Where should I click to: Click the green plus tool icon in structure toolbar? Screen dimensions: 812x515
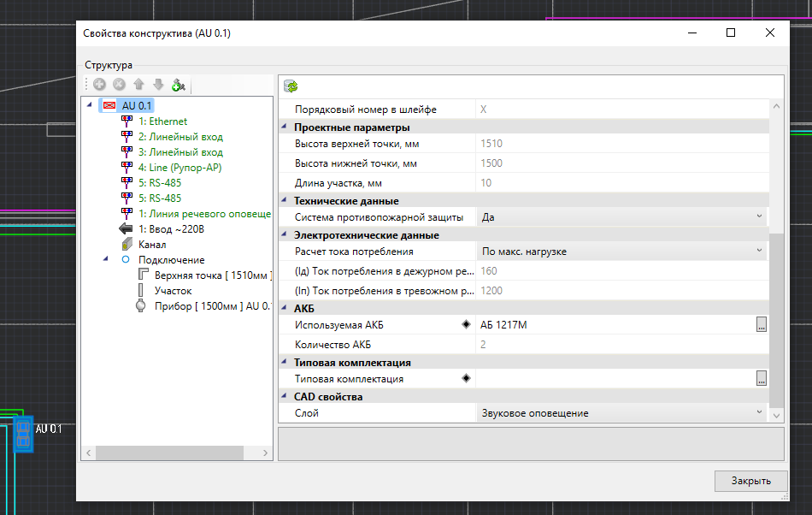(x=178, y=85)
